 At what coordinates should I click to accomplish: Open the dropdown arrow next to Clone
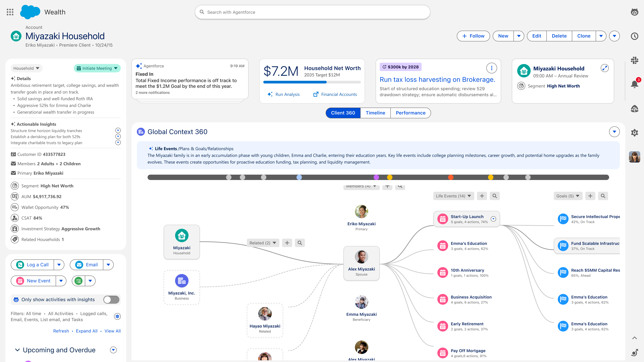click(x=601, y=36)
